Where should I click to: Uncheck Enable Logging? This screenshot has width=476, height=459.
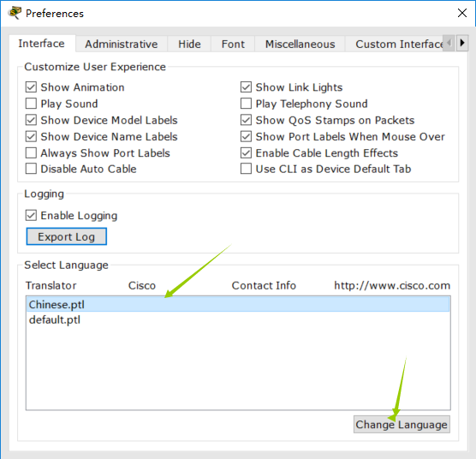point(31,216)
